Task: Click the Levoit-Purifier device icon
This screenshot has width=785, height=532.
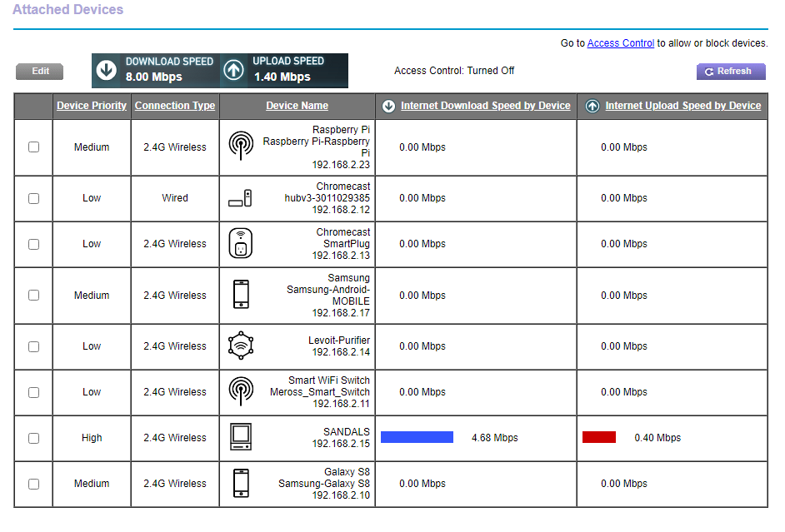Action: 240,346
